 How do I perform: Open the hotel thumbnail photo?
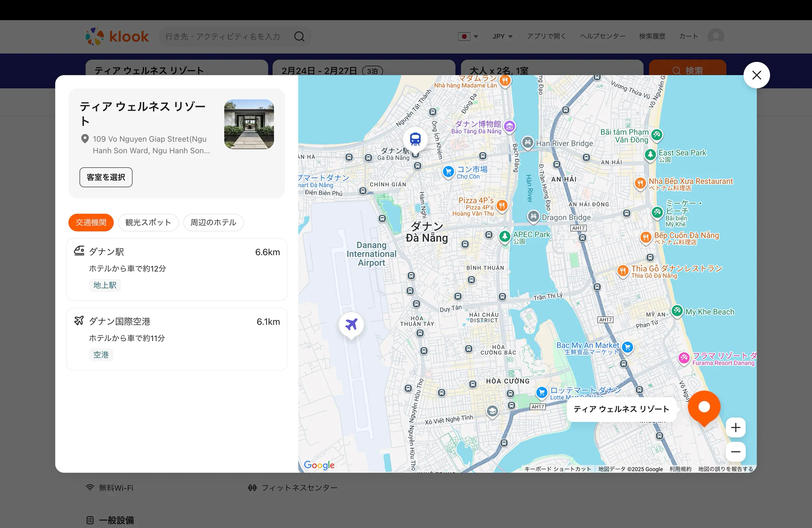(x=249, y=124)
